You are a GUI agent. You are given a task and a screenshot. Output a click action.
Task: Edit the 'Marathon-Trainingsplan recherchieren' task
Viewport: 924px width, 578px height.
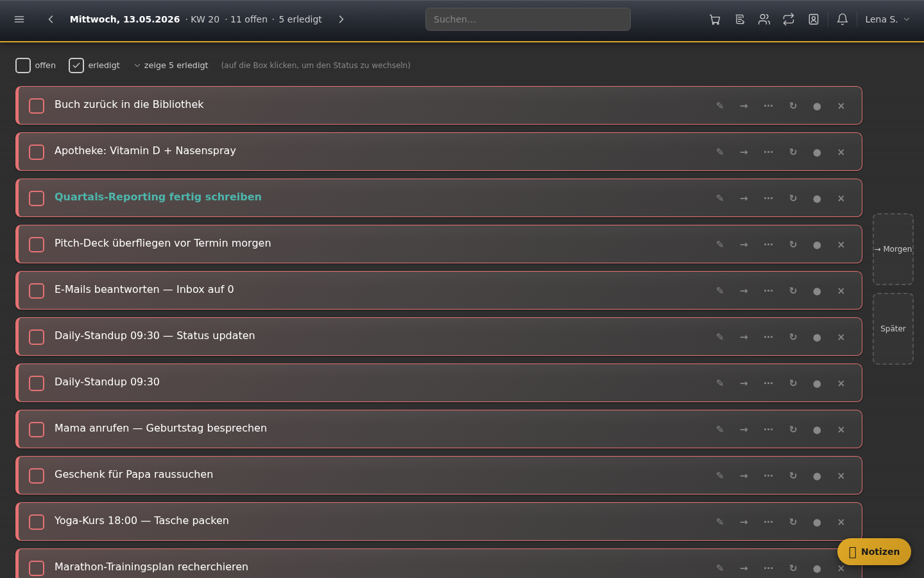pyautogui.click(x=720, y=568)
